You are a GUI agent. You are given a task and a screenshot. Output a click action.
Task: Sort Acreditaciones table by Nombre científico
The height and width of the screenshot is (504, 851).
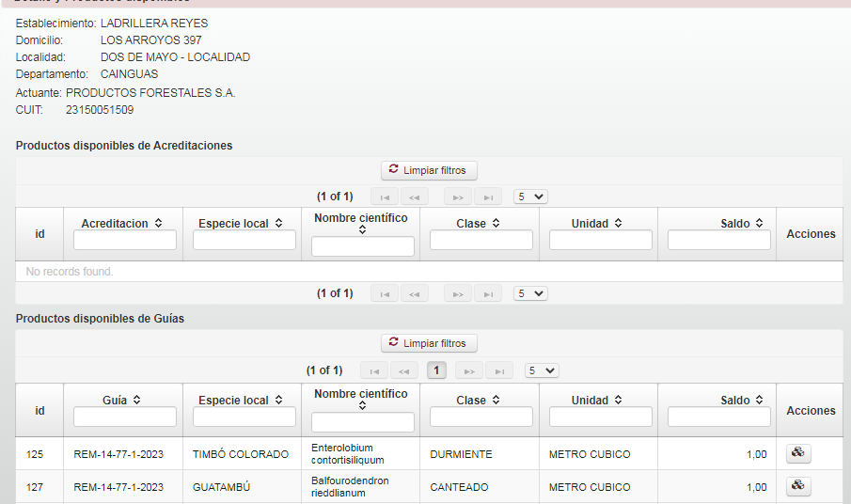coord(362,230)
